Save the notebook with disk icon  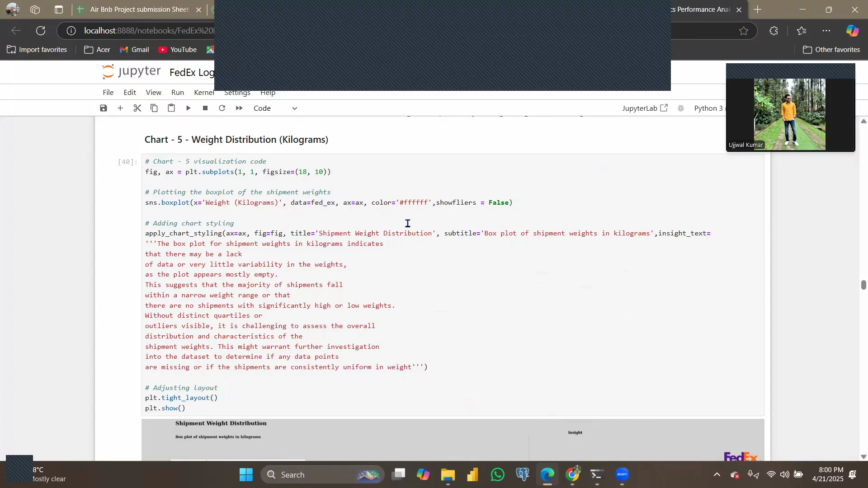[x=104, y=108]
